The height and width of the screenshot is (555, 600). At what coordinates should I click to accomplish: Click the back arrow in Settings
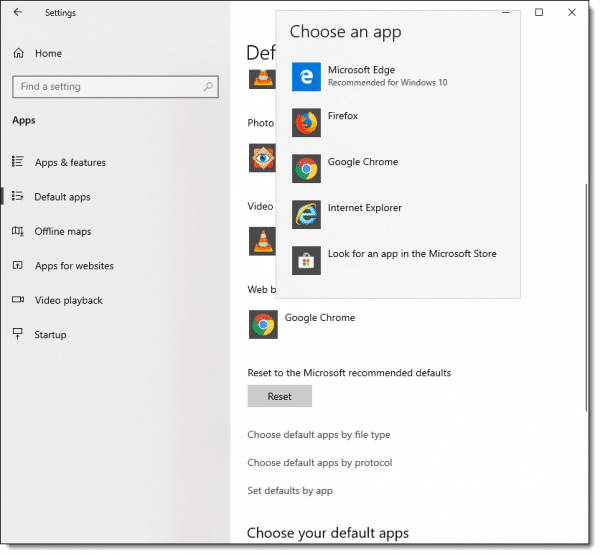(18, 12)
